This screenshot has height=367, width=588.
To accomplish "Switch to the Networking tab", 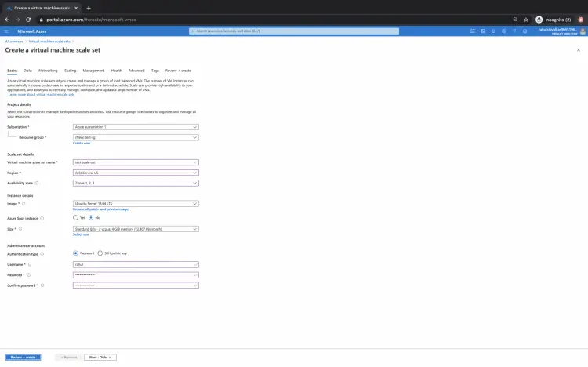I will 48,71.
